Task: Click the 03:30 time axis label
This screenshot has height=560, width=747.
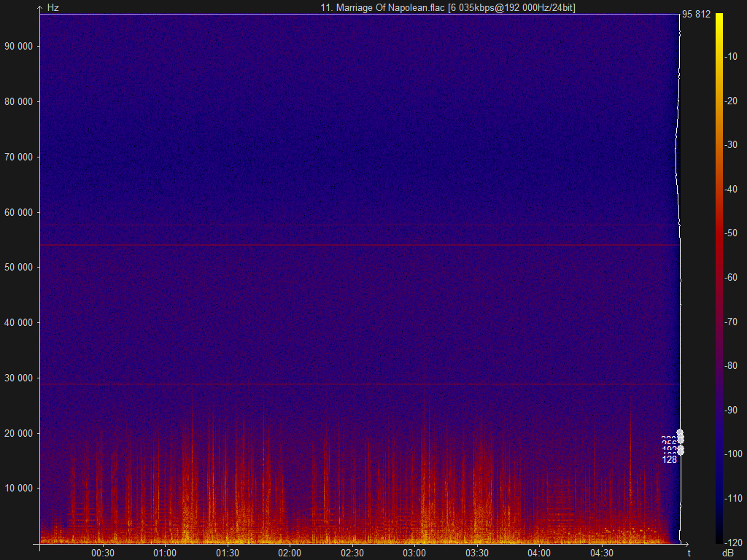Action: [477, 553]
